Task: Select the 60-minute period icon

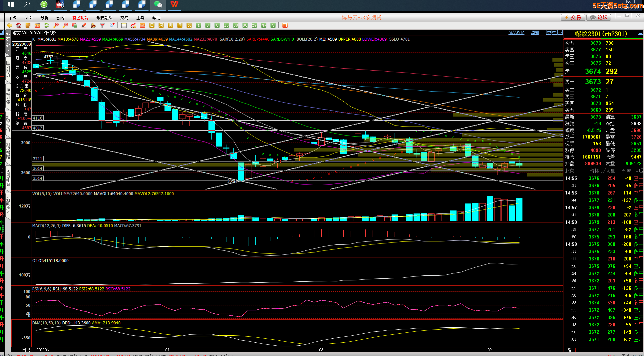Action: [245, 25]
